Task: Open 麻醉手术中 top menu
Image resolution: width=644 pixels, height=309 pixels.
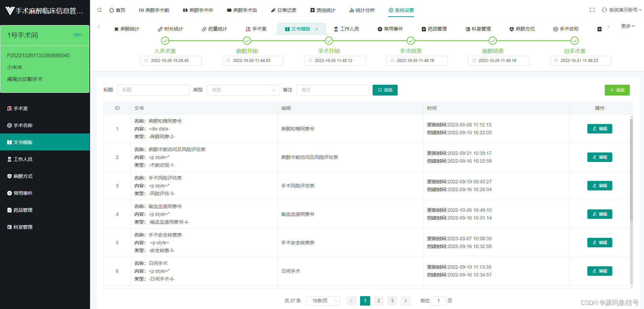Action: (198, 10)
